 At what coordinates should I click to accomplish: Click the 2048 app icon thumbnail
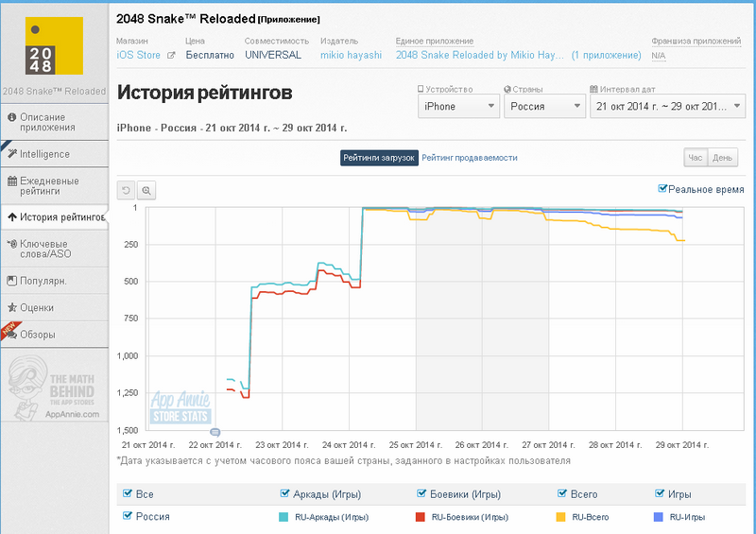[x=54, y=45]
